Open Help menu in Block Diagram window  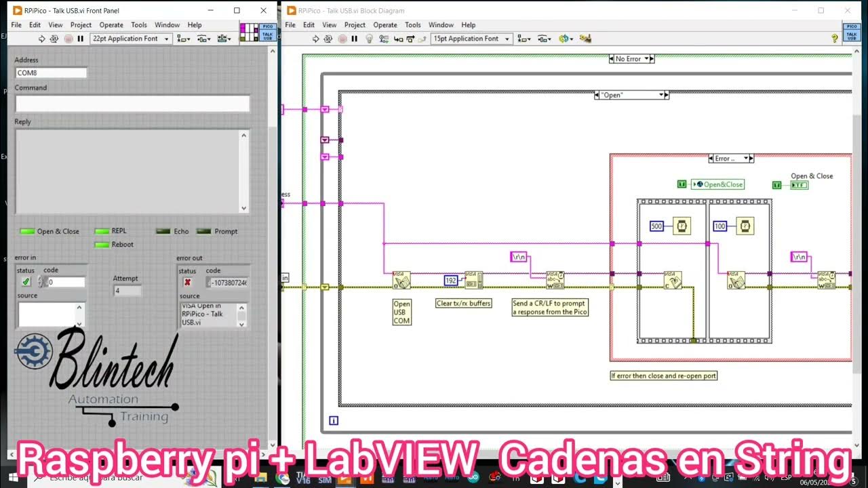[468, 25]
